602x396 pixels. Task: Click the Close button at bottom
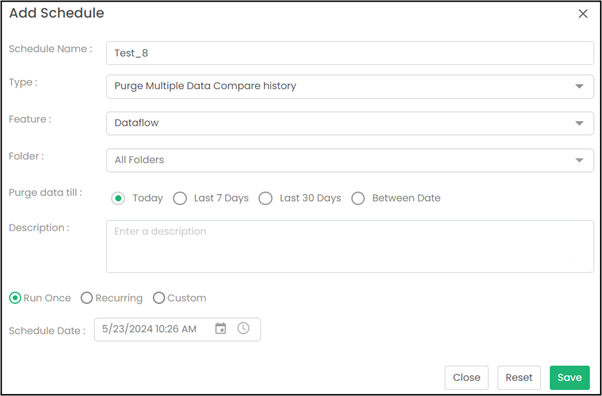click(466, 378)
